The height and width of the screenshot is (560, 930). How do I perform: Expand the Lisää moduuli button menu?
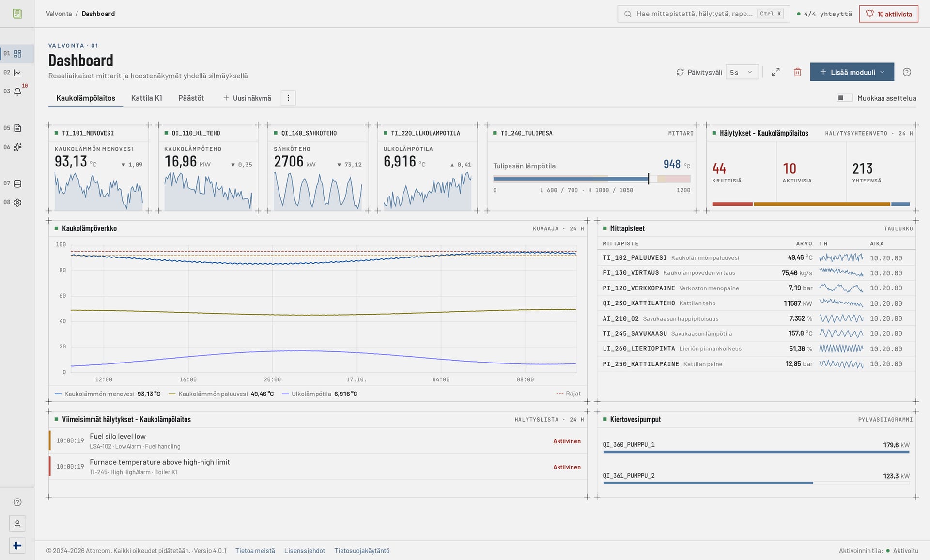click(852, 72)
